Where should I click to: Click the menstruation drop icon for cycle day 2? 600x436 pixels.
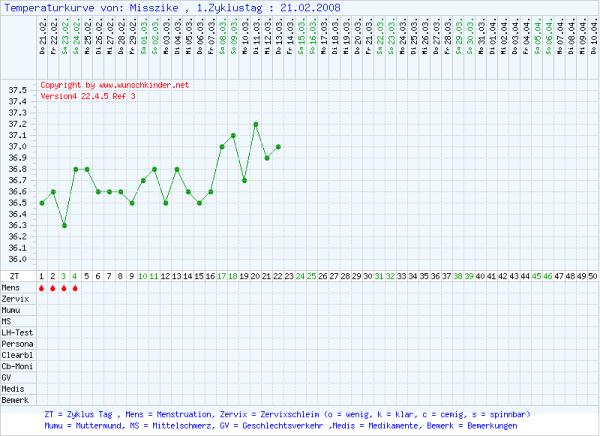click(53, 288)
